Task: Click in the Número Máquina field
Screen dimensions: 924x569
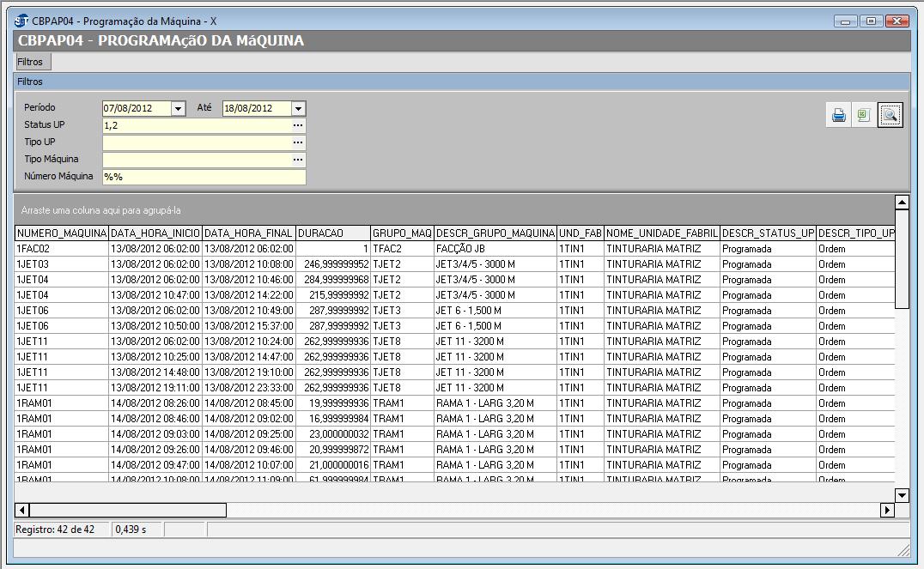Action: point(204,177)
